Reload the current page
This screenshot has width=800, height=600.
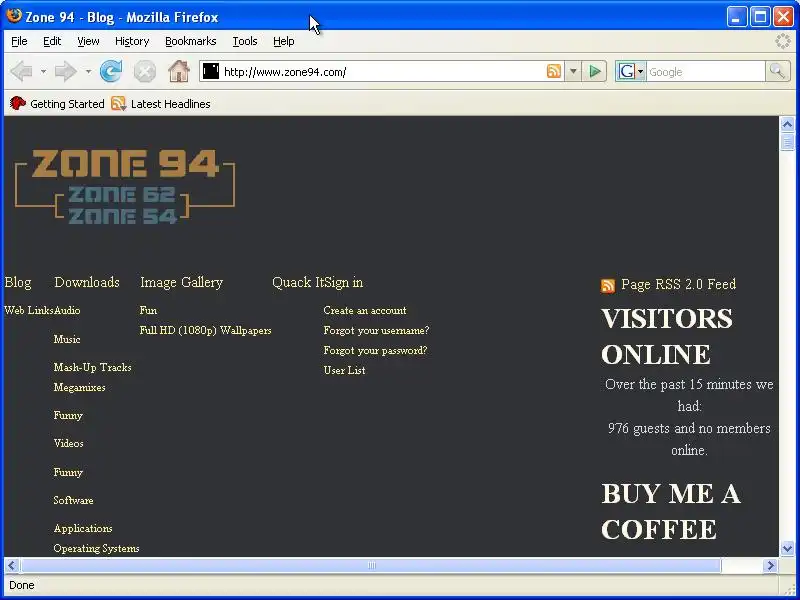111,71
